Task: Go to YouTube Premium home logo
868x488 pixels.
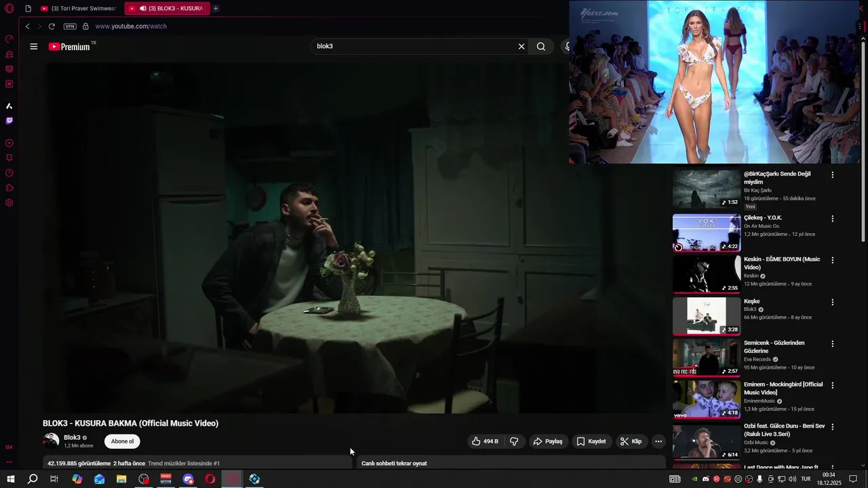Action: [x=69, y=47]
